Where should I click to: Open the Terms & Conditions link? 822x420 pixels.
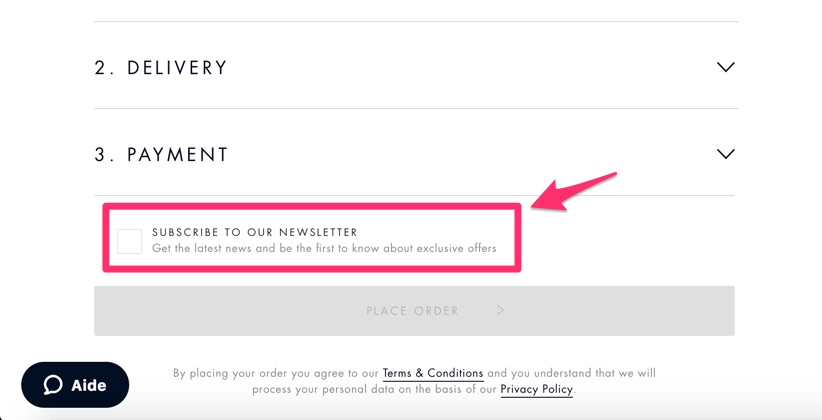[433, 373]
